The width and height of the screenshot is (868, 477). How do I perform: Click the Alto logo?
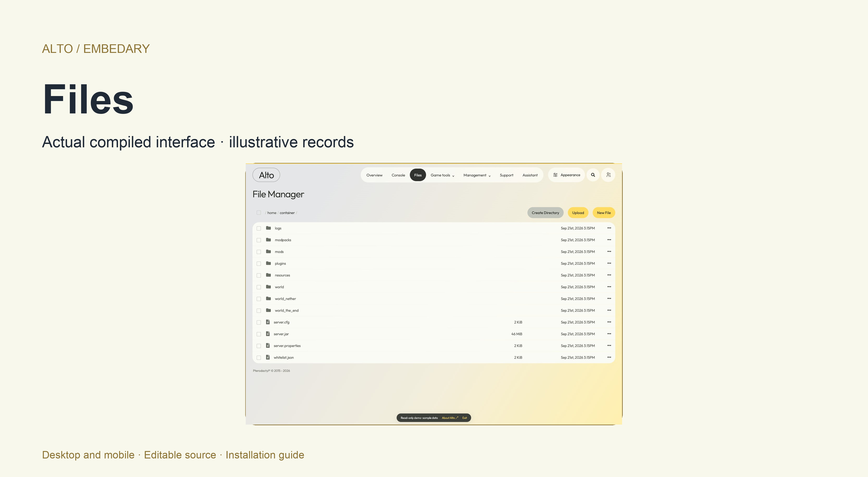pos(266,175)
